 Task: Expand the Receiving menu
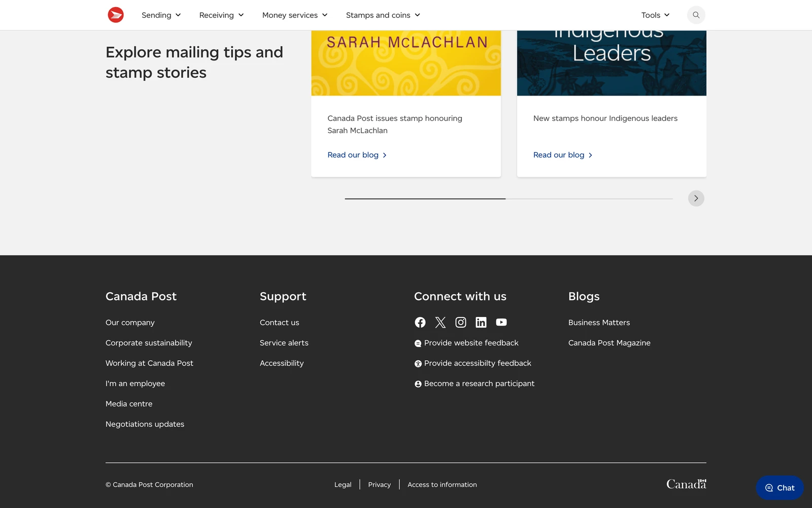click(x=221, y=15)
